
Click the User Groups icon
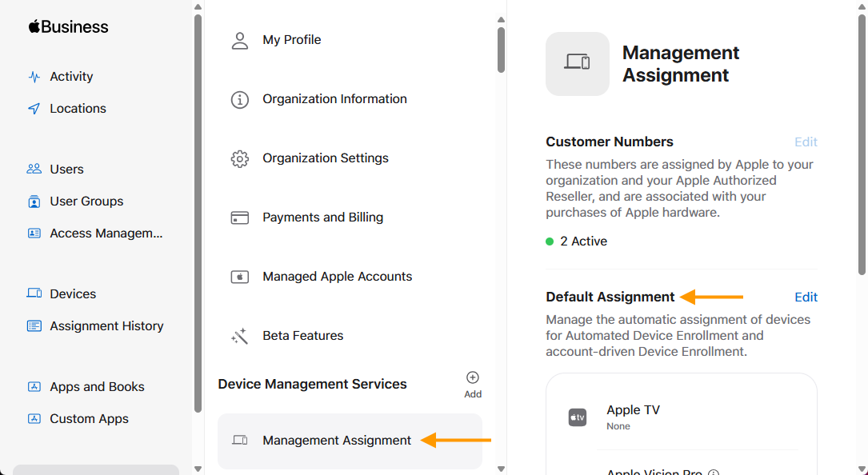point(34,201)
